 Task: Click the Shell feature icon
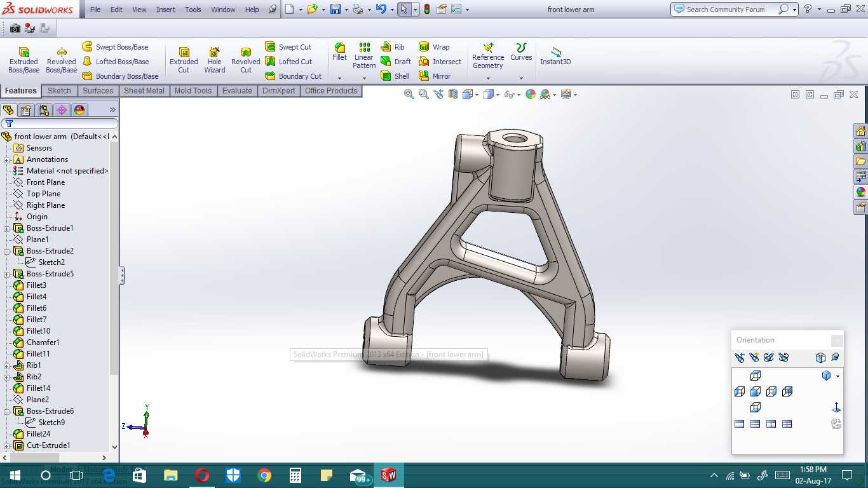(395, 76)
